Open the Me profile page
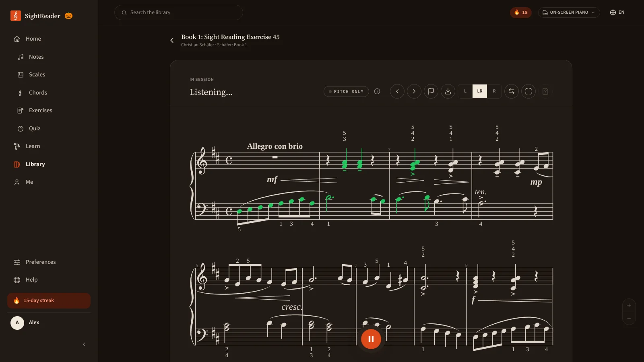The image size is (644, 362). pos(49,182)
